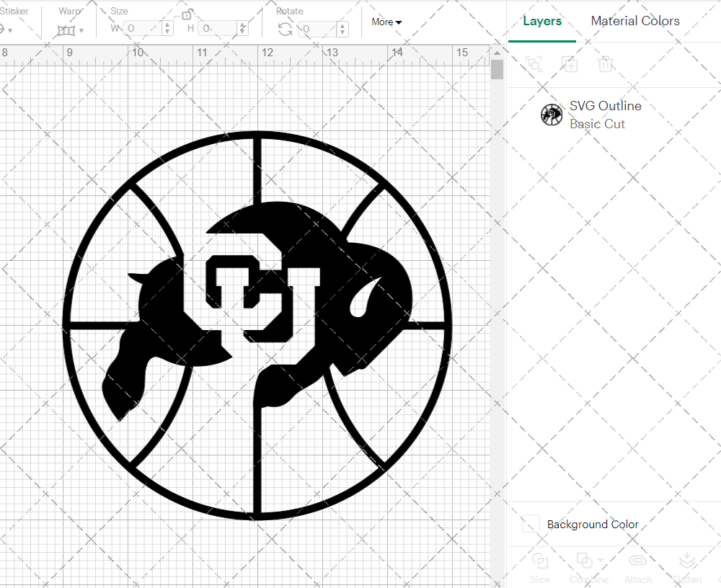This screenshot has height=588, width=721.
Task: Click the Flatten button
Action: pos(687,568)
